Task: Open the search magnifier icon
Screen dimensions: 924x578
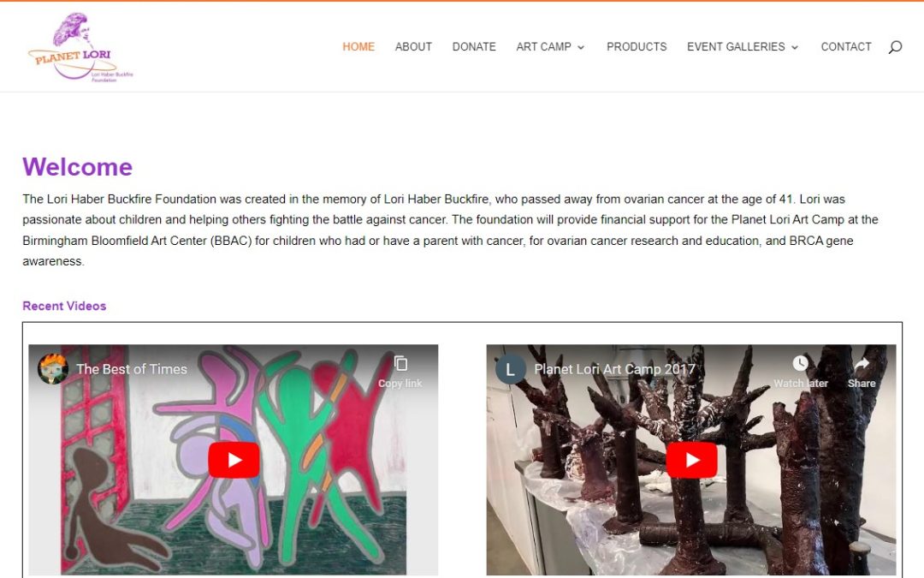Action: click(895, 47)
